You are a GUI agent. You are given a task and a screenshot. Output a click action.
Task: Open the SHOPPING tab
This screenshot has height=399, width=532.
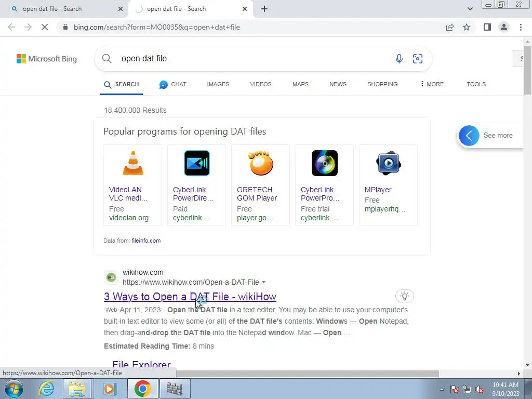click(382, 84)
